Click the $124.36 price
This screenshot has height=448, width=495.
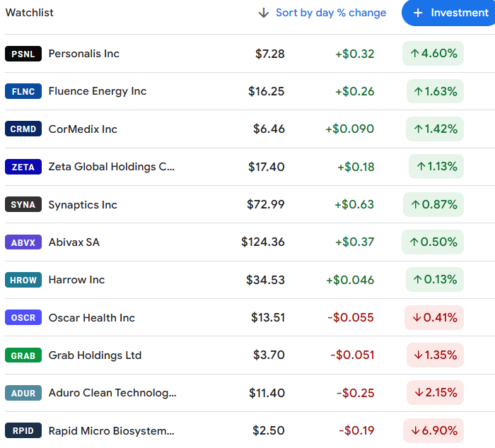click(x=262, y=242)
